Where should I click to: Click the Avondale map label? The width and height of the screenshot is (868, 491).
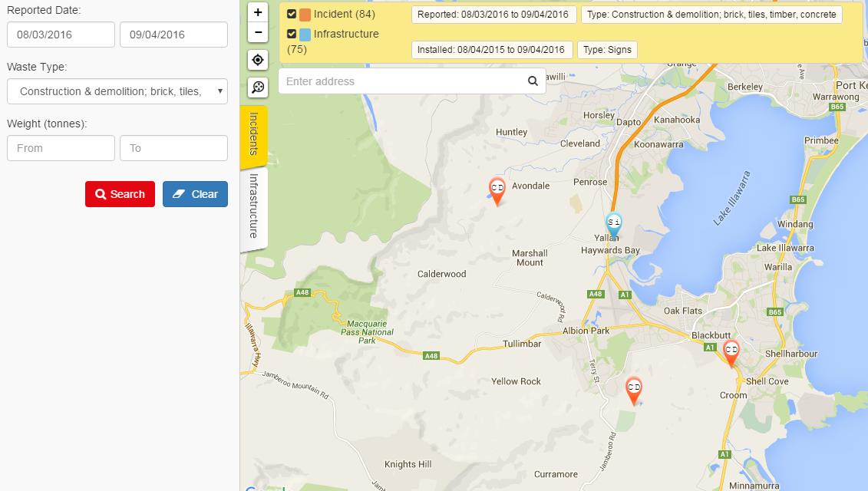point(531,186)
